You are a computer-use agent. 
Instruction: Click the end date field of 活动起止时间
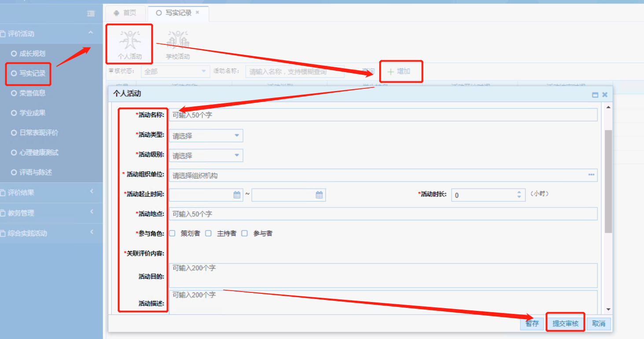point(288,195)
